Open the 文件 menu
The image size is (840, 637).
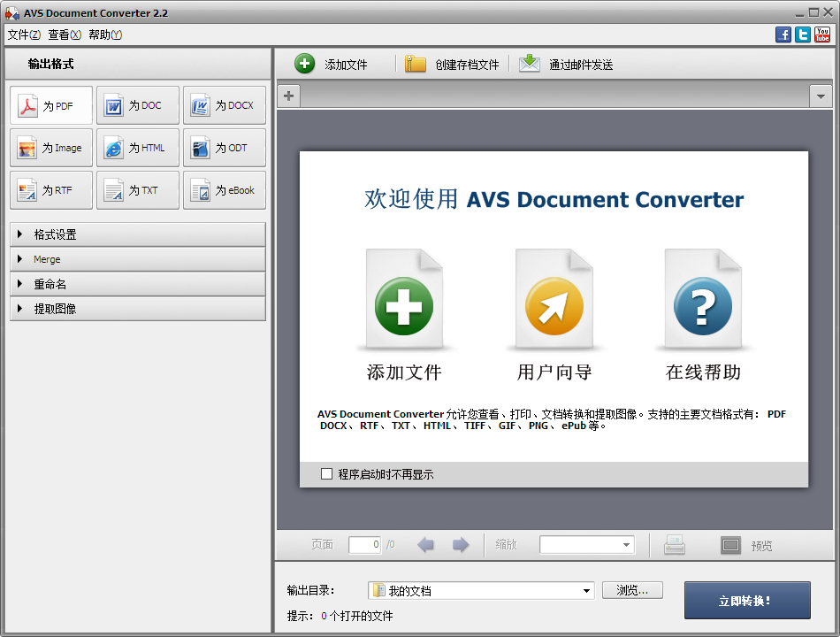tap(24, 35)
